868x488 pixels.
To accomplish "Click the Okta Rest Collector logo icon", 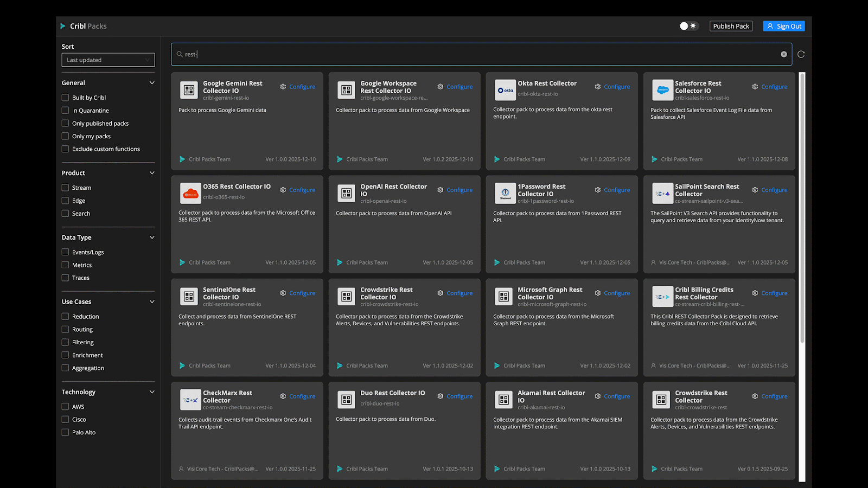I will (505, 90).
